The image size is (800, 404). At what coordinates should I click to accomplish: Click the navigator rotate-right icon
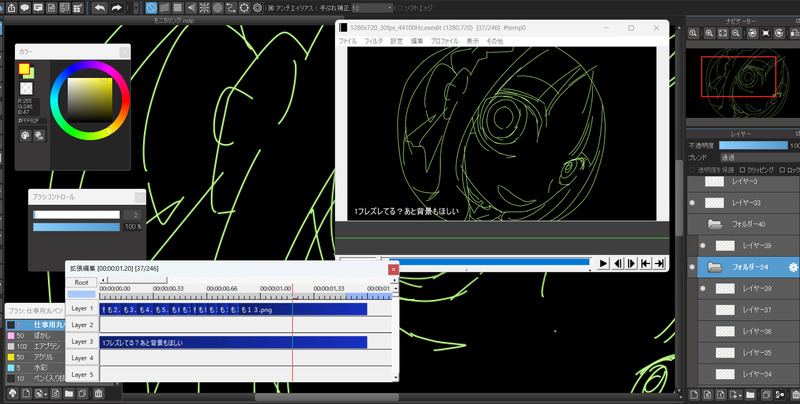779,33
